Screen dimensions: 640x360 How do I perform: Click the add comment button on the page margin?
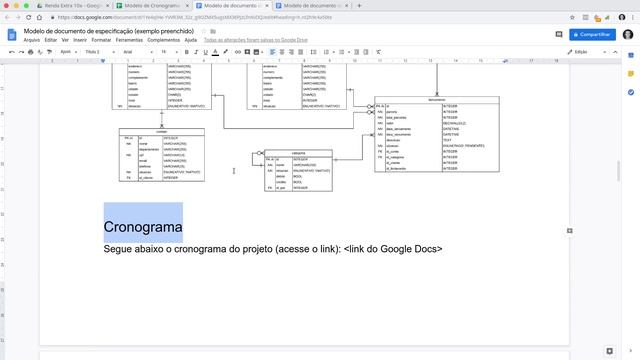pyautogui.click(x=569, y=231)
